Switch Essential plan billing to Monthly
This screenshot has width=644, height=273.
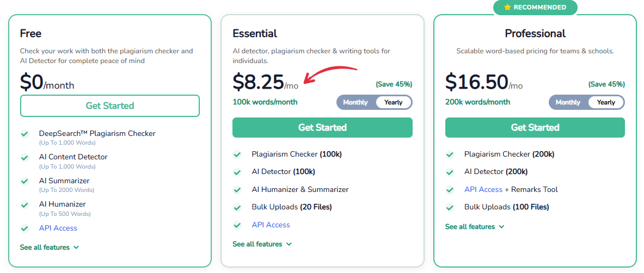tap(355, 102)
